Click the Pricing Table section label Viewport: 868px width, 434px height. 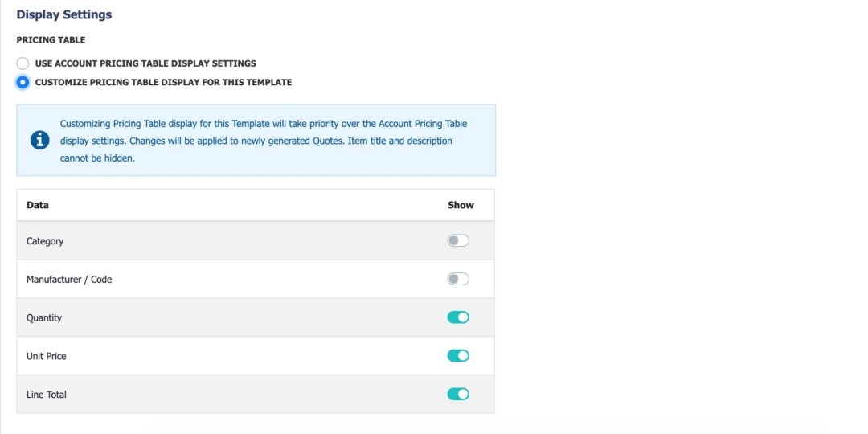pos(51,39)
